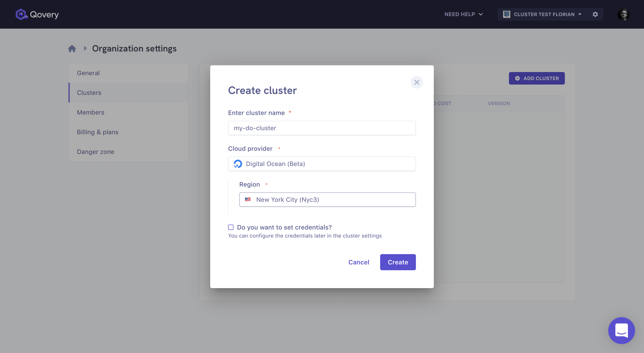Click the organization thumbnail icon

pyautogui.click(x=506, y=14)
